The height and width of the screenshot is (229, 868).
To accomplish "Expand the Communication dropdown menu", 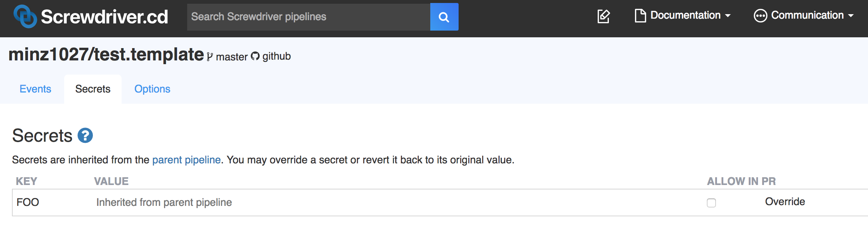I will (x=803, y=16).
